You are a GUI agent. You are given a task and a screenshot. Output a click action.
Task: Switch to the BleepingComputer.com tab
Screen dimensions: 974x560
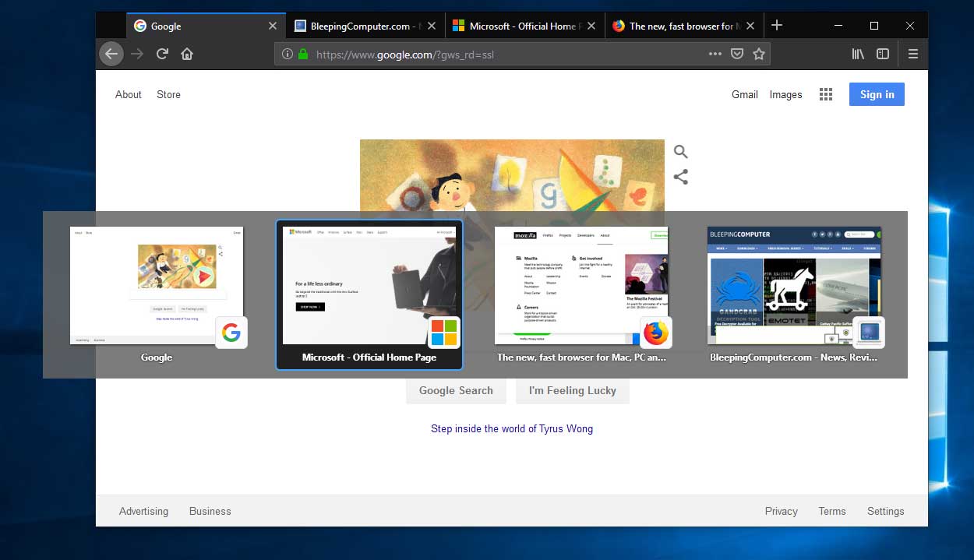point(365,26)
